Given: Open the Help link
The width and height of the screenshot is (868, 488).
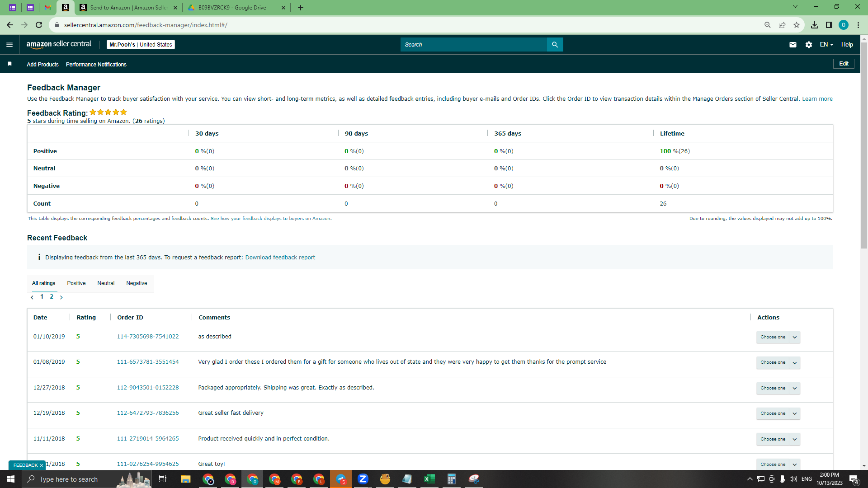Looking at the screenshot, I should click(847, 45).
